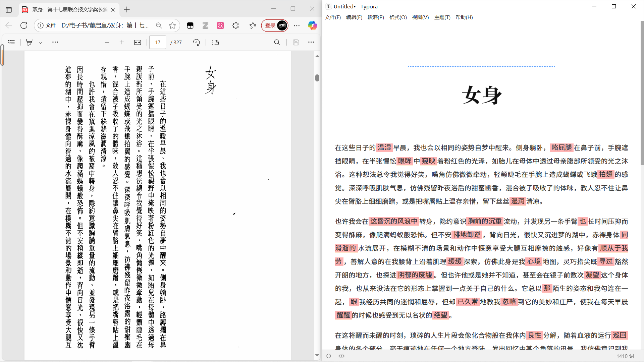Open more PDF toolbar options ellipsis
The image size is (644, 362).
pyautogui.click(x=311, y=42)
